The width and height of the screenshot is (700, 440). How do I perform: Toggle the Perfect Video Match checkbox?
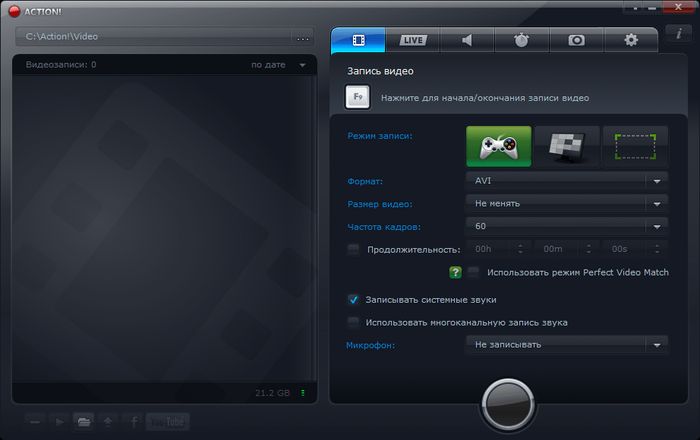pos(473,272)
